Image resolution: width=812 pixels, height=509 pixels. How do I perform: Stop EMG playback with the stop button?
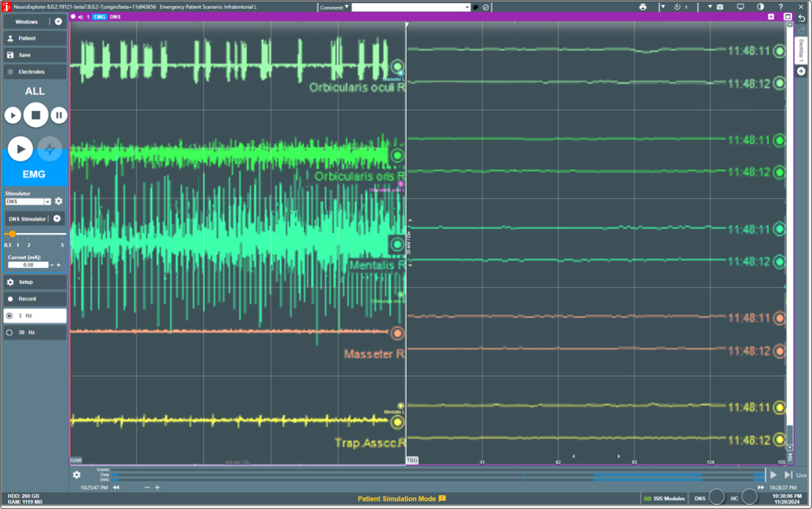pos(35,115)
